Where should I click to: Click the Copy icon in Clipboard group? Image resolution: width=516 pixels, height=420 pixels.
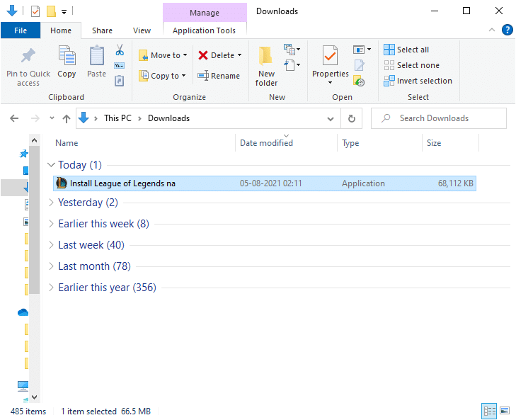click(67, 57)
